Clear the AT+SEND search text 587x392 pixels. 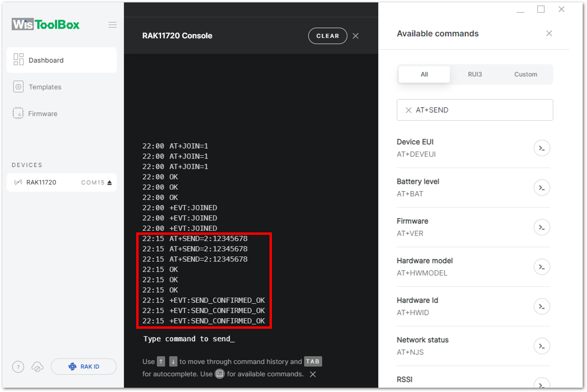[x=409, y=110]
